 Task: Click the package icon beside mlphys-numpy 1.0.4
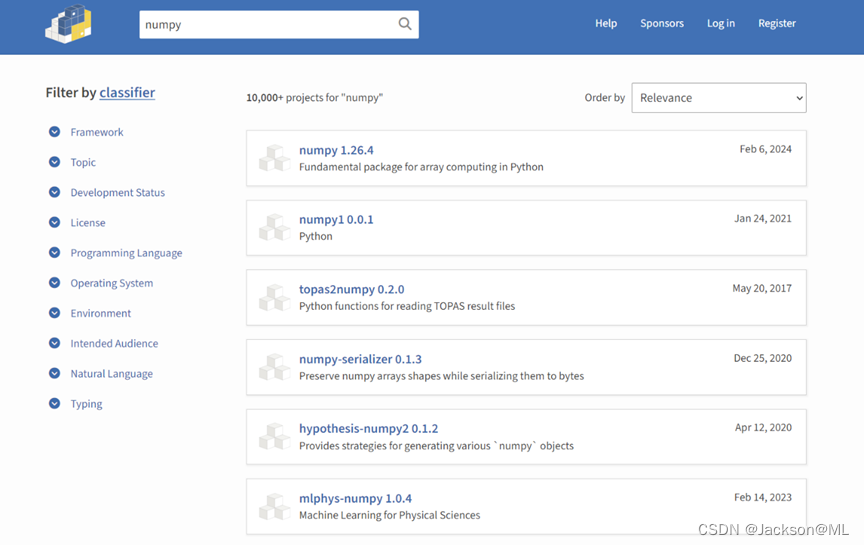coord(274,506)
